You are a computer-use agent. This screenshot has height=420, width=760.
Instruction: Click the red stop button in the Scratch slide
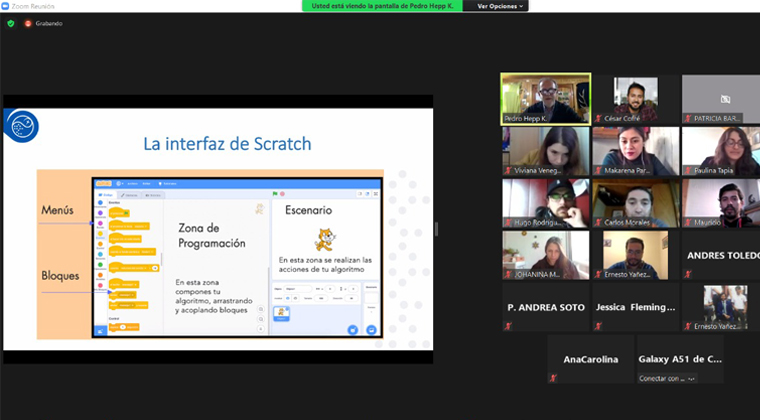click(x=282, y=194)
